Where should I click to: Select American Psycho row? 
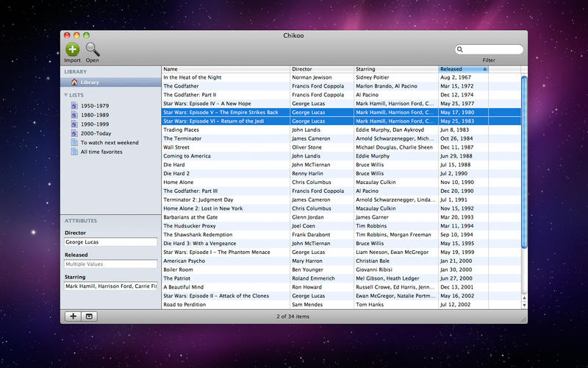pyautogui.click(x=341, y=261)
